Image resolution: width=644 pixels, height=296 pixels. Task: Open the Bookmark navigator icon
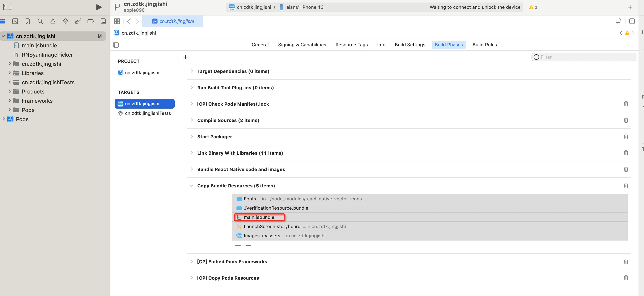click(27, 21)
